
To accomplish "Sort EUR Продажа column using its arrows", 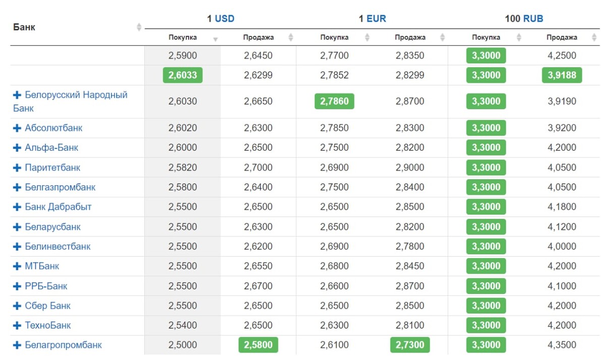I will tap(442, 37).
